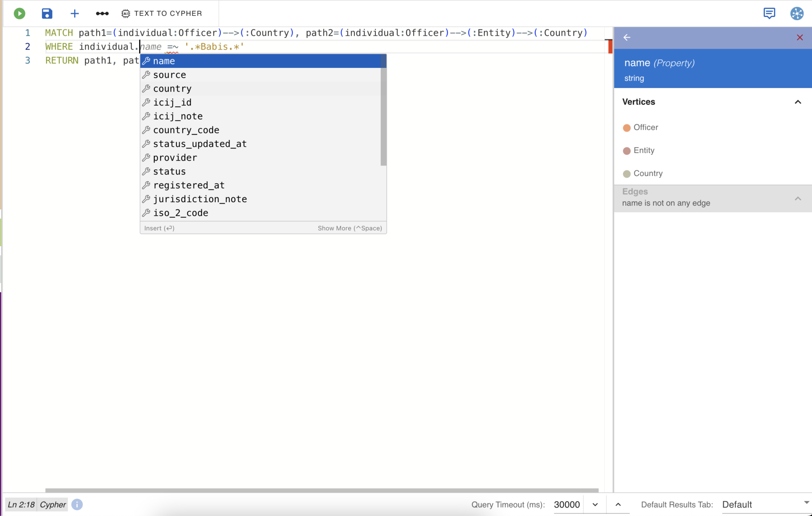Select the 'status' property suggestion
Image resolution: width=812 pixels, height=516 pixels.
260,171
